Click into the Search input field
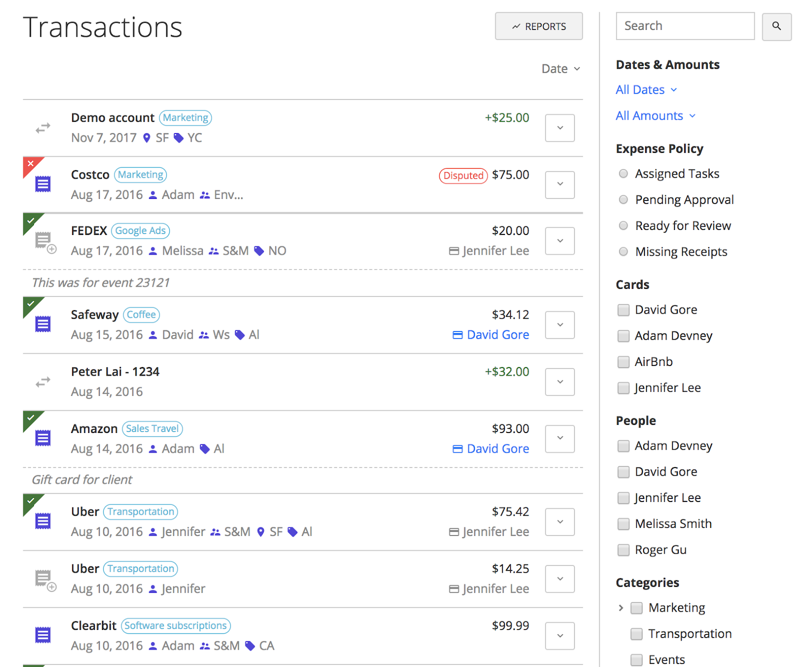The height and width of the screenshot is (667, 812). (685, 26)
